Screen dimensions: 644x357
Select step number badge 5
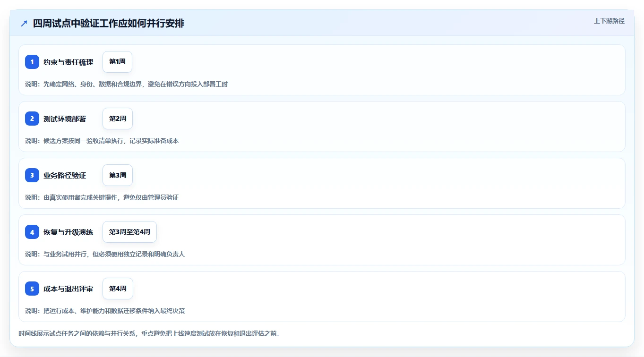click(x=32, y=289)
